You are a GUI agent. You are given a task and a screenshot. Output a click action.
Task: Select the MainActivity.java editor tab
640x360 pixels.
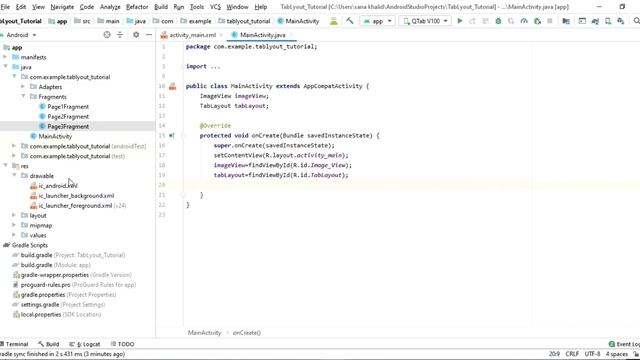tap(262, 35)
